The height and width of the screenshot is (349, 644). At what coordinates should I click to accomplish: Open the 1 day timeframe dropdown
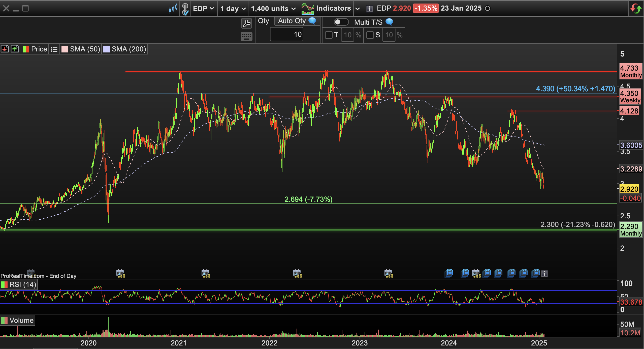(233, 9)
